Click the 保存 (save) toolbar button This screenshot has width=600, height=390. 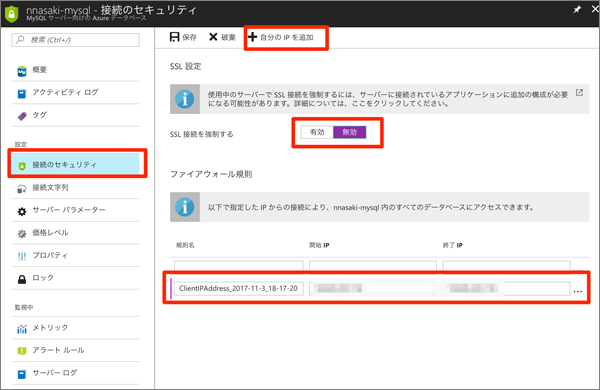(183, 37)
